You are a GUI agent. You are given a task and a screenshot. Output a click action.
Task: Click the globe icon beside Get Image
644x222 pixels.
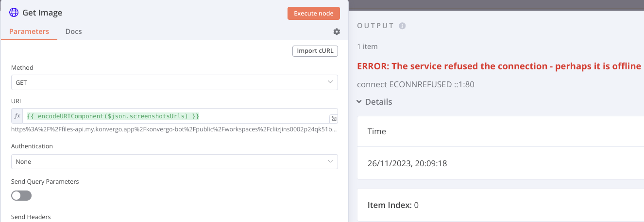click(14, 13)
